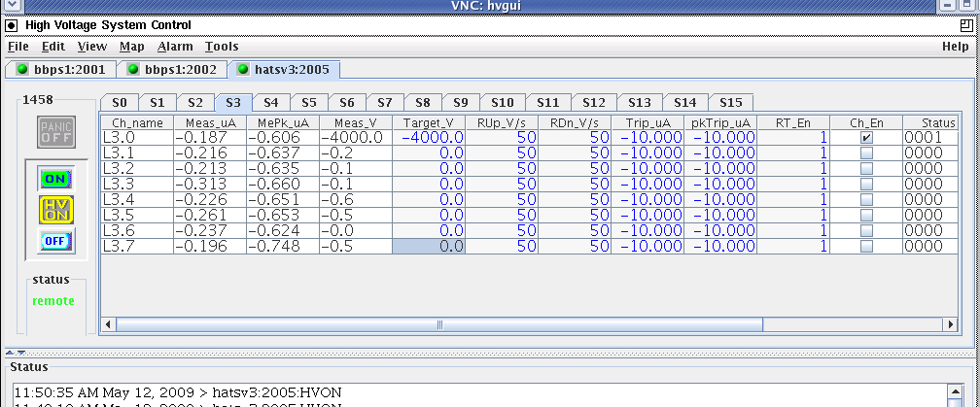Click the table scrollbar right arrow

pyautogui.click(x=951, y=324)
